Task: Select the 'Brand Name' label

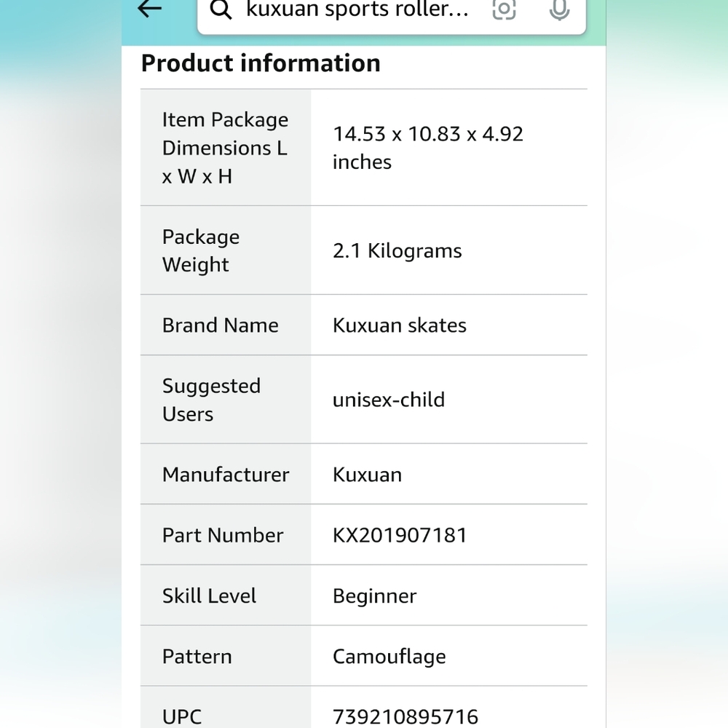Action: coord(220,325)
